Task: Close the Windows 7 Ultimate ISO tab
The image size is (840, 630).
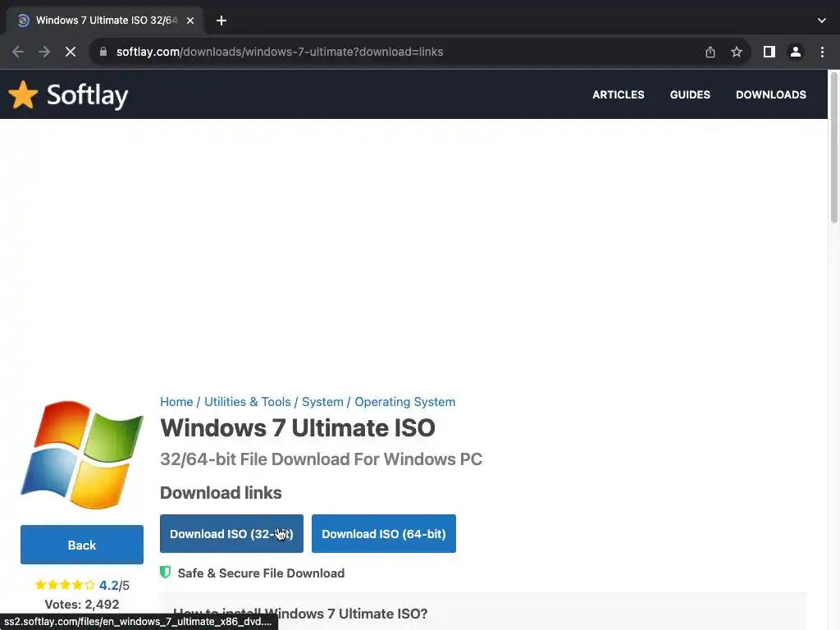Action: pos(190,21)
